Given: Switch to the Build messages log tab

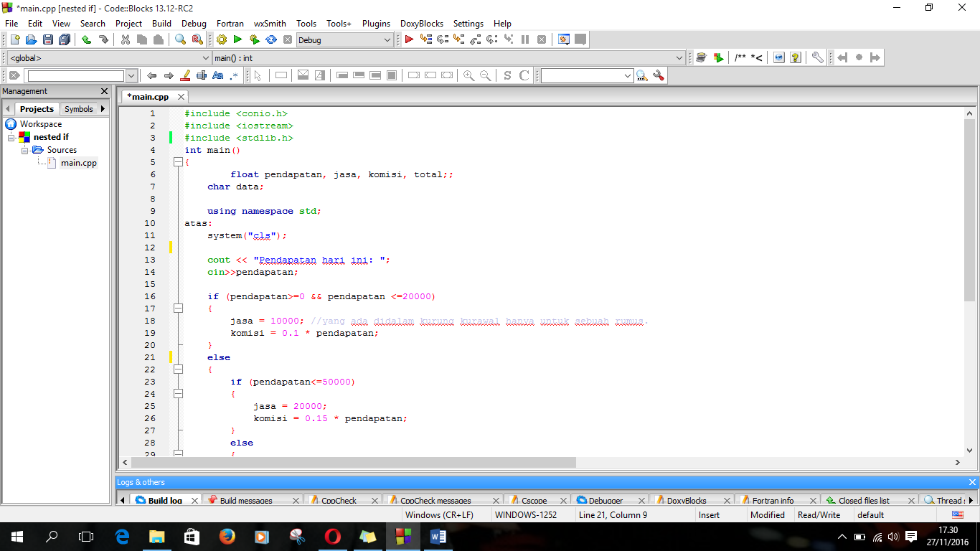Looking at the screenshot, I should point(246,501).
